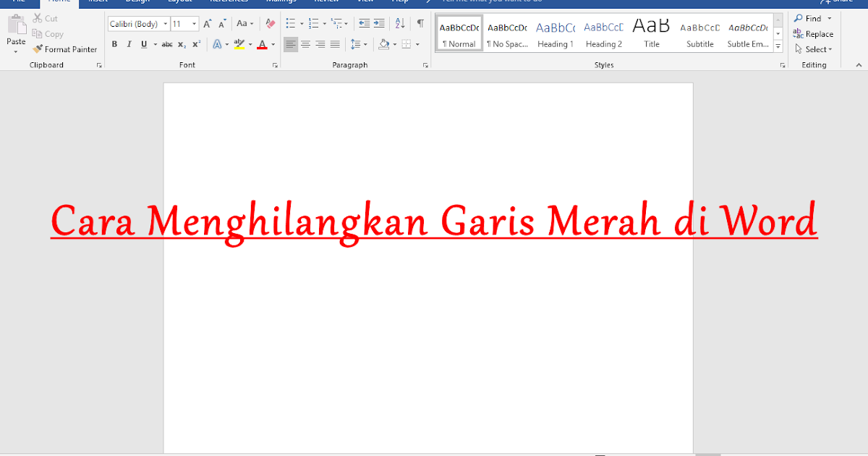Expand the Styles gallery More button

(778, 46)
